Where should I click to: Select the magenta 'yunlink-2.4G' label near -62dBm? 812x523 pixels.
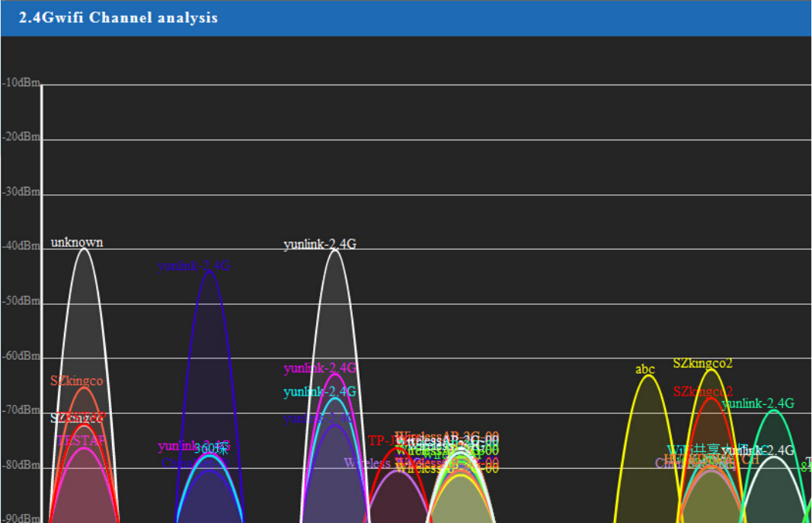point(319,368)
